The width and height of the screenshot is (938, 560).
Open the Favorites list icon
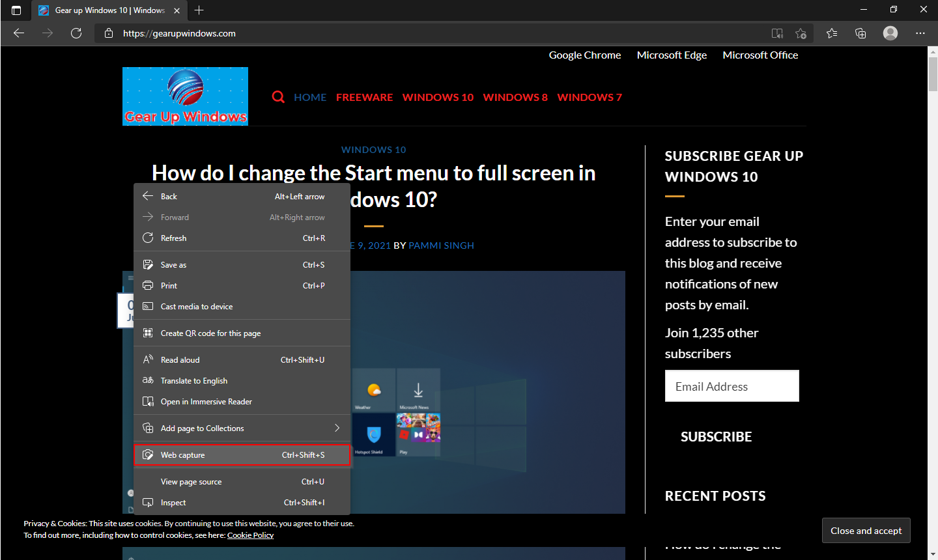click(832, 33)
